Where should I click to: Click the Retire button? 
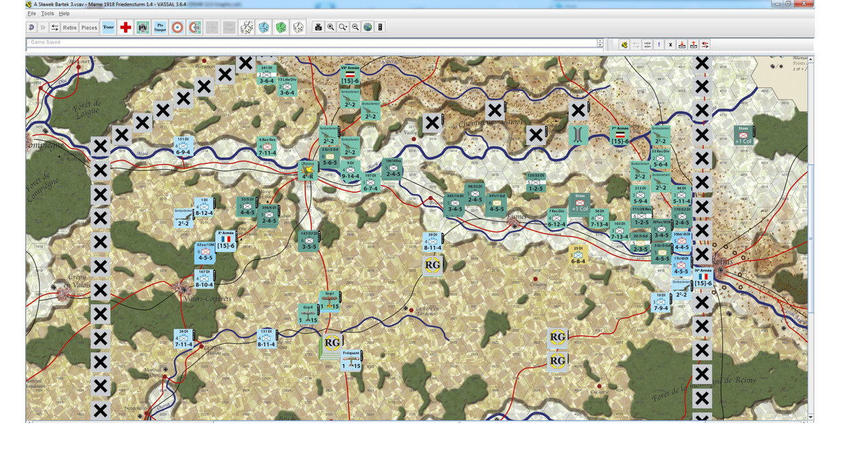pyautogui.click(x=70, y=27)
